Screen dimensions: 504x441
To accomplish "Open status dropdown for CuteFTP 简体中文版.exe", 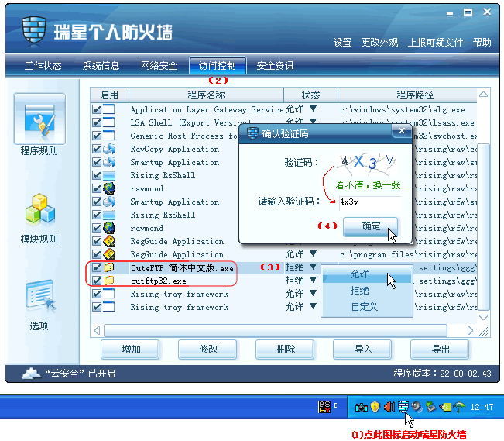I will tap(314, 267).
